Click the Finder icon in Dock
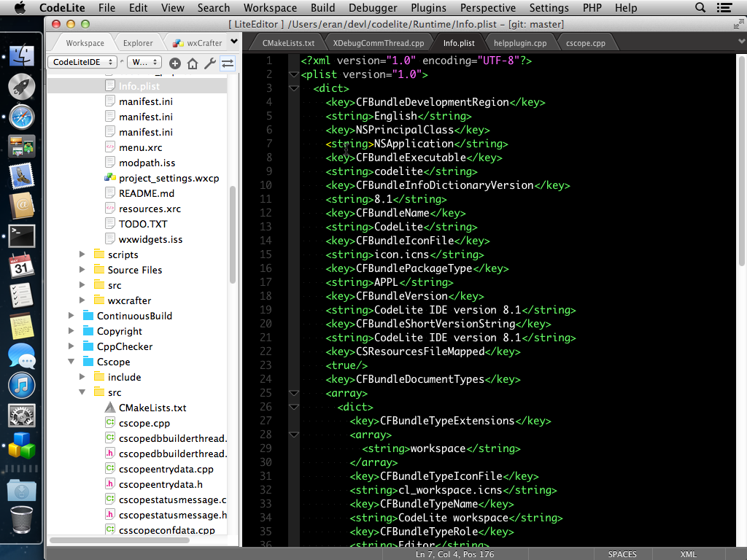Image resolution: width=747 pixels, height=560 pixels. pyautogui.click(x=22, y=56)
